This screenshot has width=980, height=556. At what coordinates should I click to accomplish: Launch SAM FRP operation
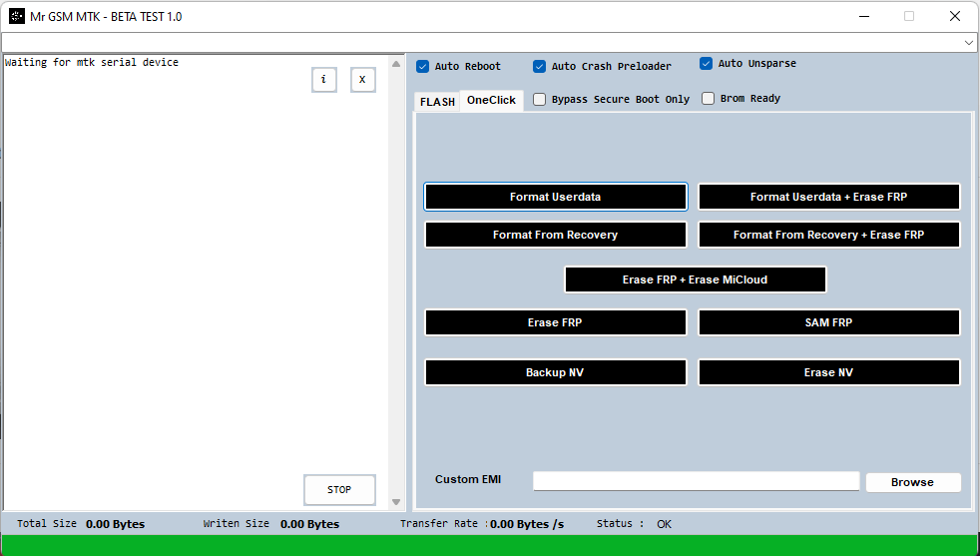coord(828,322)
